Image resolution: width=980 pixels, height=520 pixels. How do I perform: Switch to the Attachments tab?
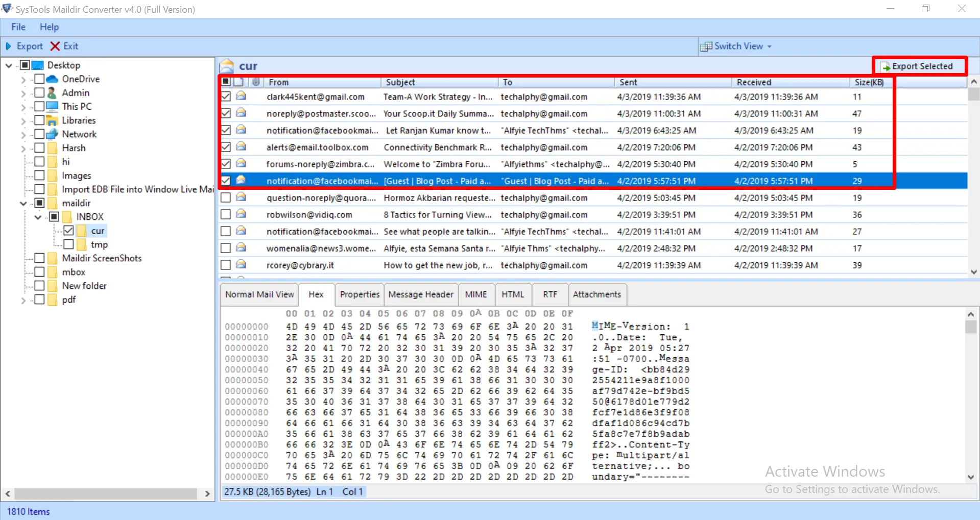(597, 294)
